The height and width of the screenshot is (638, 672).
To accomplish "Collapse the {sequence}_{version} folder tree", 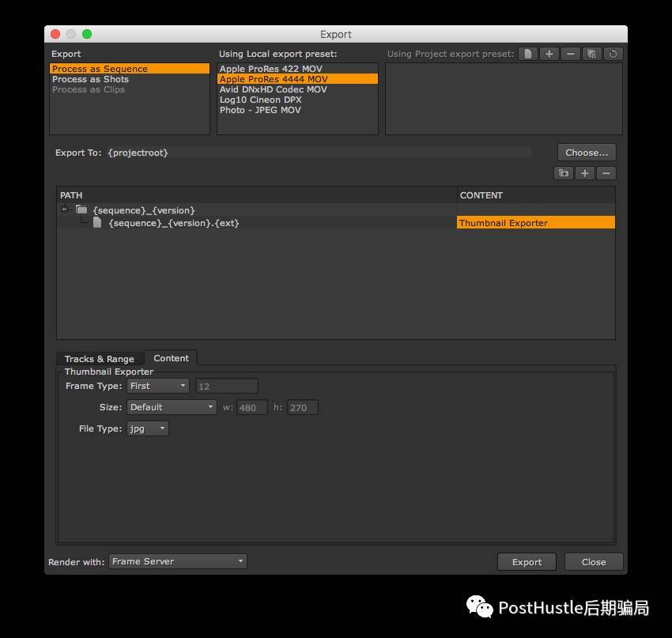I will [x=65, y=210].
